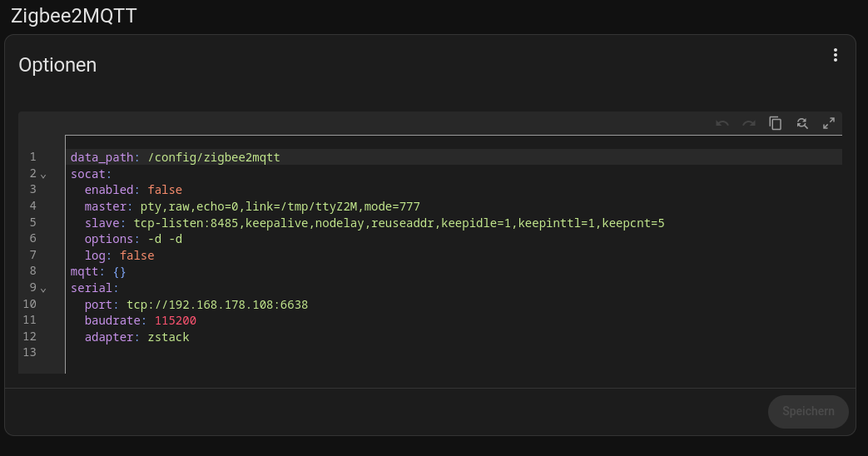
Task: Click the options -d -d value
Action: (165, 239)
